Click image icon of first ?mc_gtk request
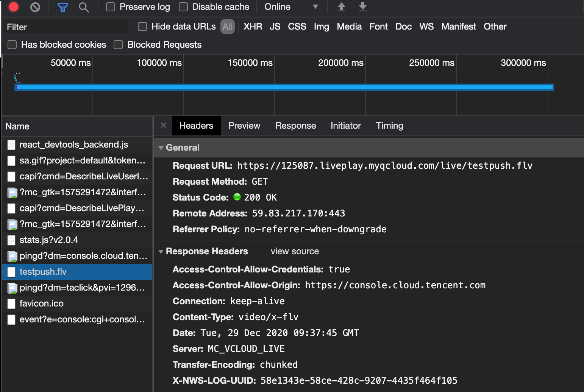 click(x=12, y=193)
